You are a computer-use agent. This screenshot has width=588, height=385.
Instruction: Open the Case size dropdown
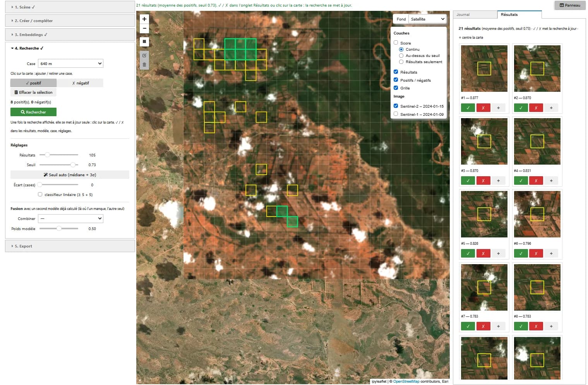70,64
